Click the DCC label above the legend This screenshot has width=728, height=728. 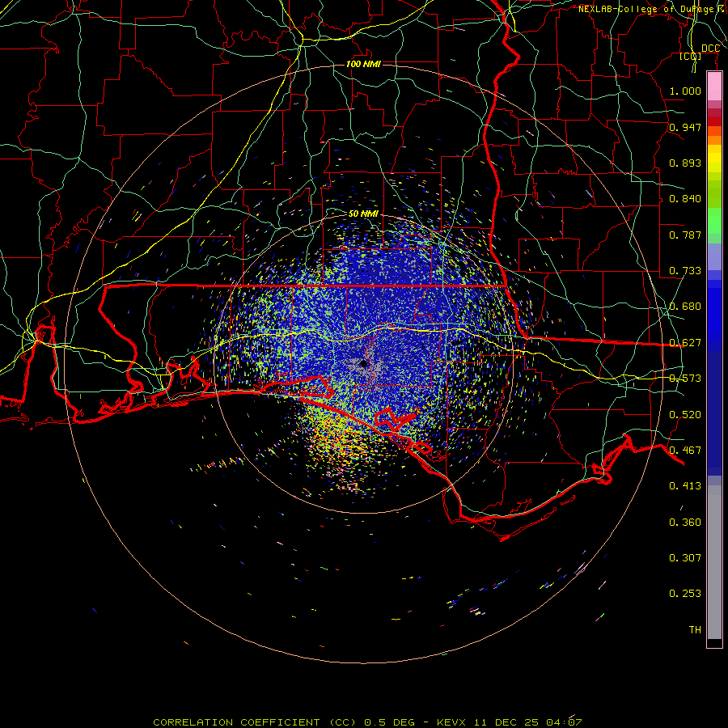[710, 49]
